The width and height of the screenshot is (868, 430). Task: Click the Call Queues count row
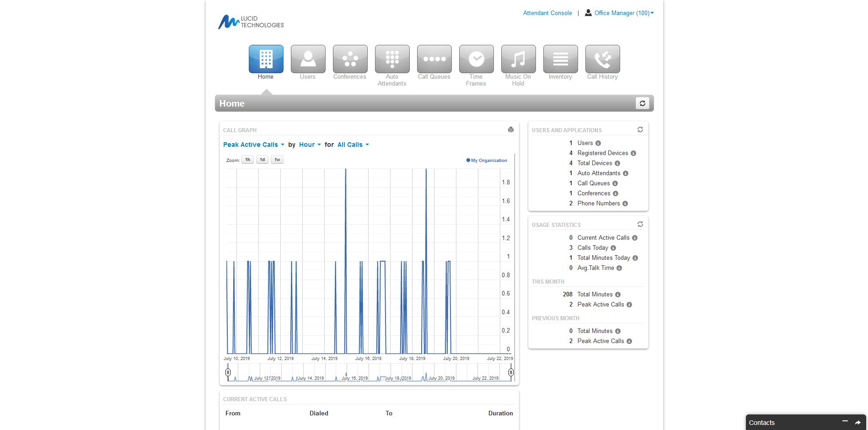pos(588,183)
